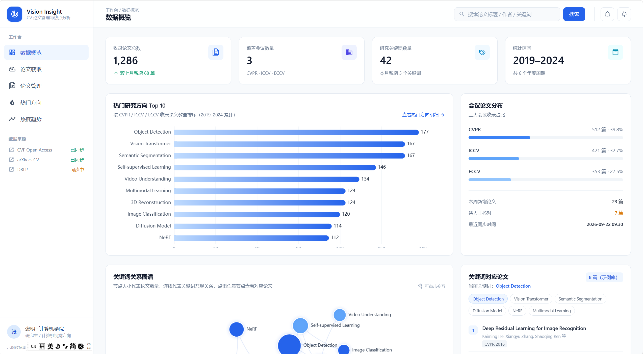Click the tag icon in 研究关键词数量 card
This screenshot has height=354, width=644.
tap(482, 52)
